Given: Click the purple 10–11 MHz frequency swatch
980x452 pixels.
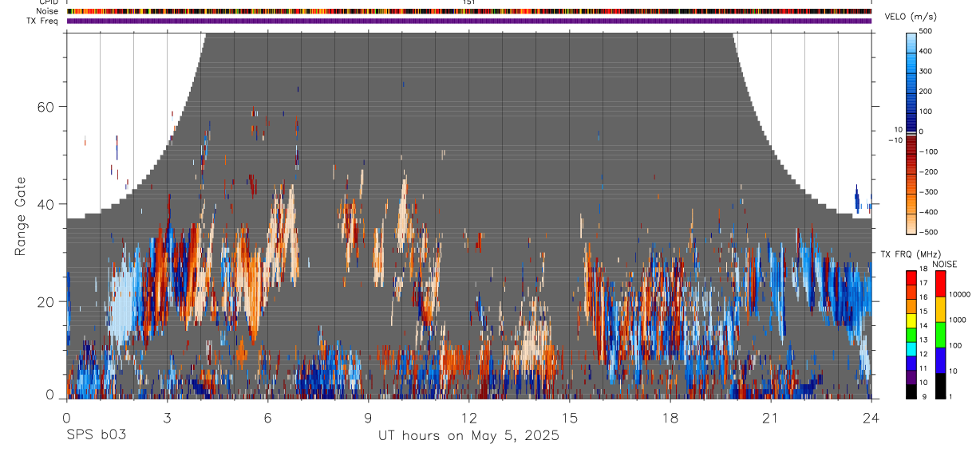Looking at the screenshot, I should (x=911, y=376).
